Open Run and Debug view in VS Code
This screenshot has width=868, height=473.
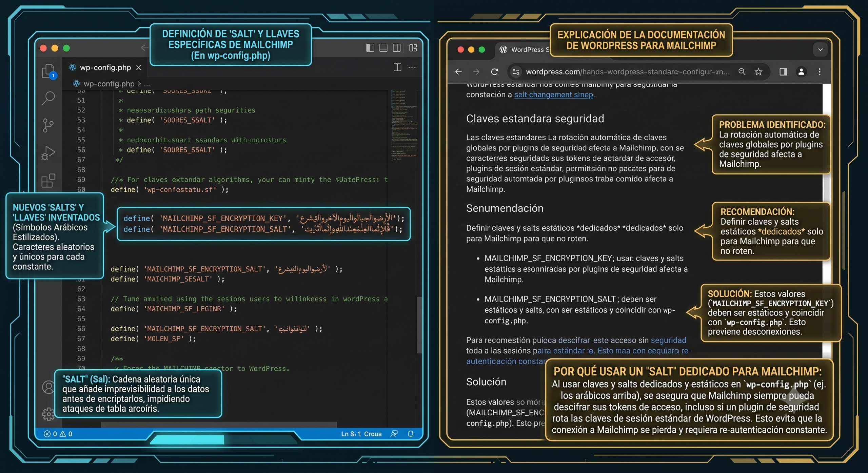pyautogui.click(x=48, y=153)
